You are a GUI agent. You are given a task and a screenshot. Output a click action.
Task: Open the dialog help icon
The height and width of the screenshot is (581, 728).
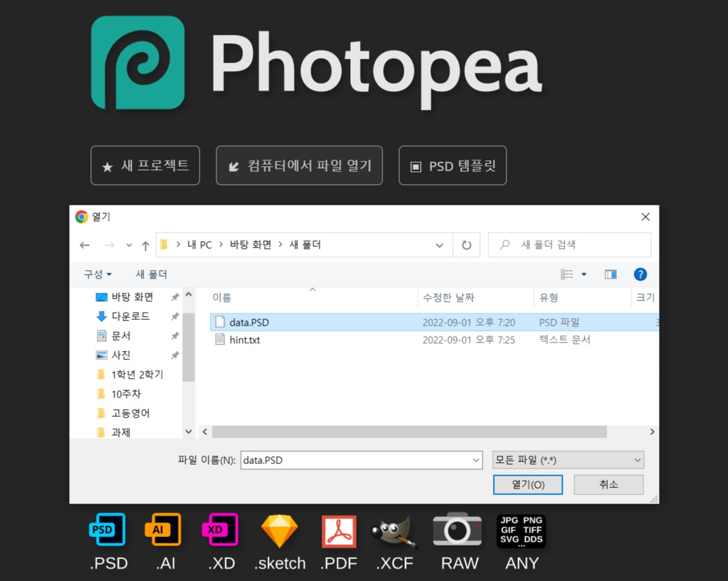point(640,275)
